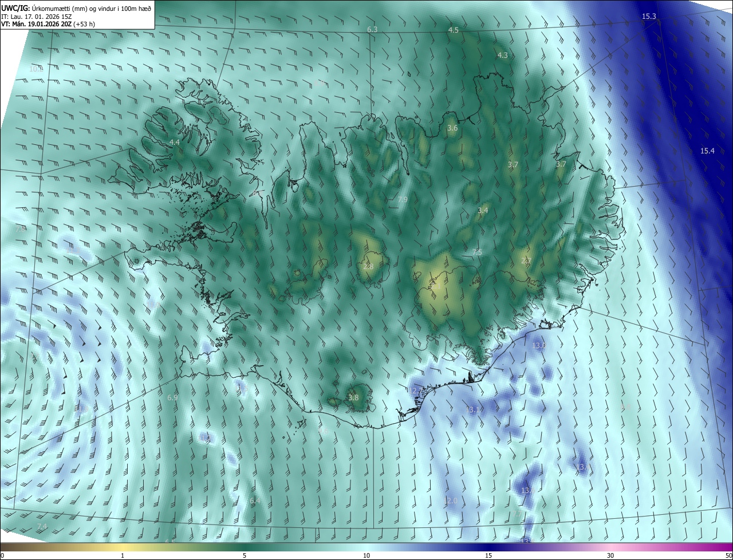The height and width of the screenshot is (560, 733).
Task: Click the 4.4 value over the Westfjords
Action: (x=174, y=142)
